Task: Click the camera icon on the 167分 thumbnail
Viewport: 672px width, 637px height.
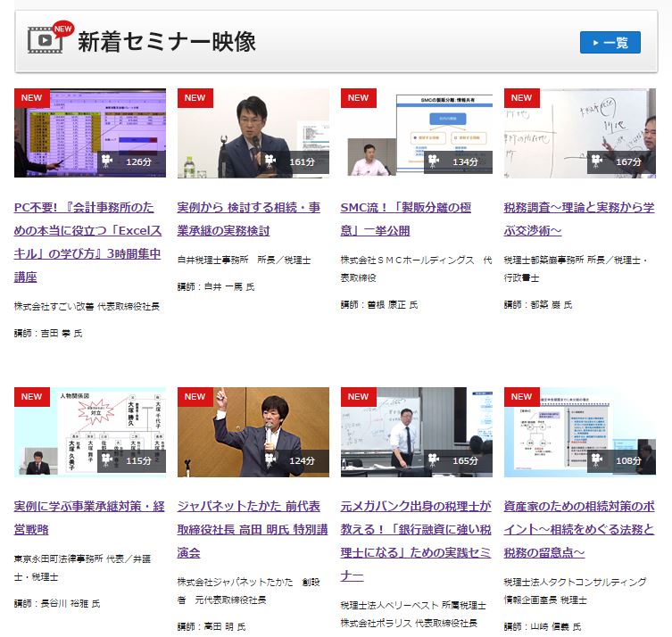Action: tap(597, 161)
